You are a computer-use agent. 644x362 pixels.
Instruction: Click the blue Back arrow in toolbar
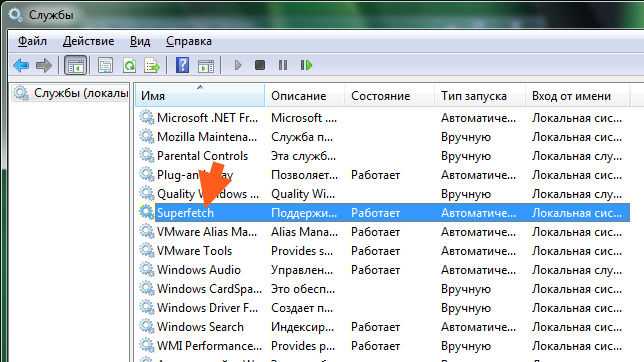tap(21, 65)
